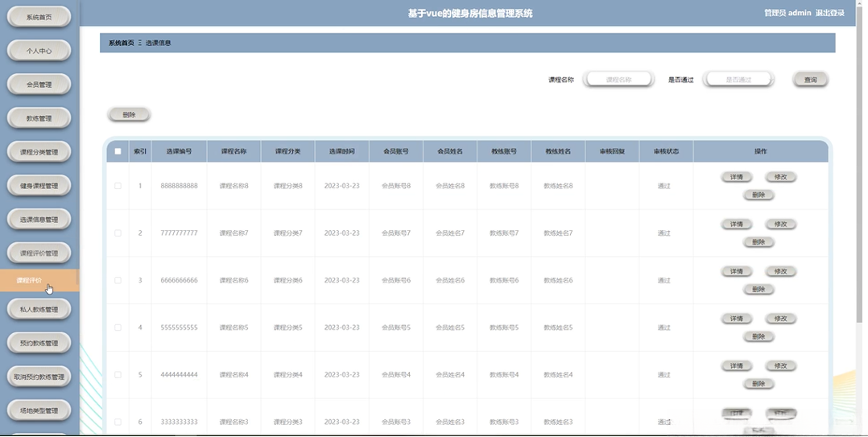
Task: Open the 是否通过 filter dropdown
Action: point(738,80)
